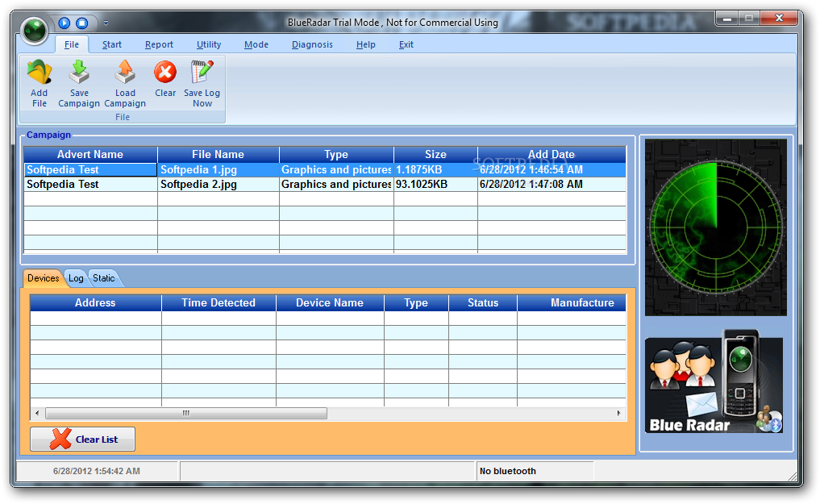Click the Load Campaign icon
The height and width of the screenshot is (504, 820).
tap(125, 72)
